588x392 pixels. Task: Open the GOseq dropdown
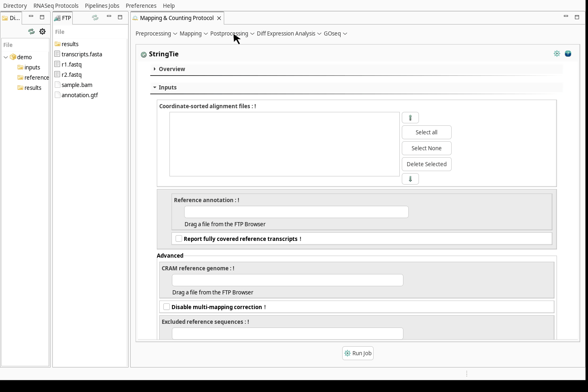(x=335, y=33)
